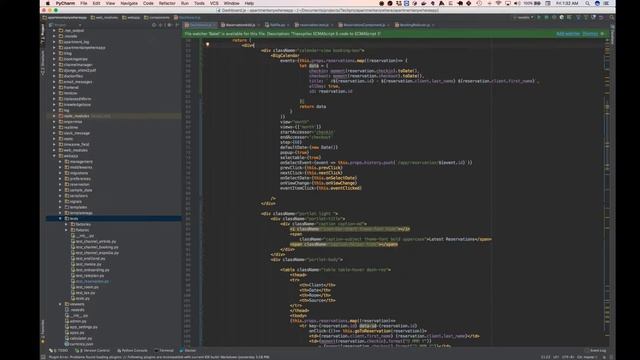Click the intention light bulb in the editor gutter
This screenshot has width=640, height=360.
[x=207, y=44]
